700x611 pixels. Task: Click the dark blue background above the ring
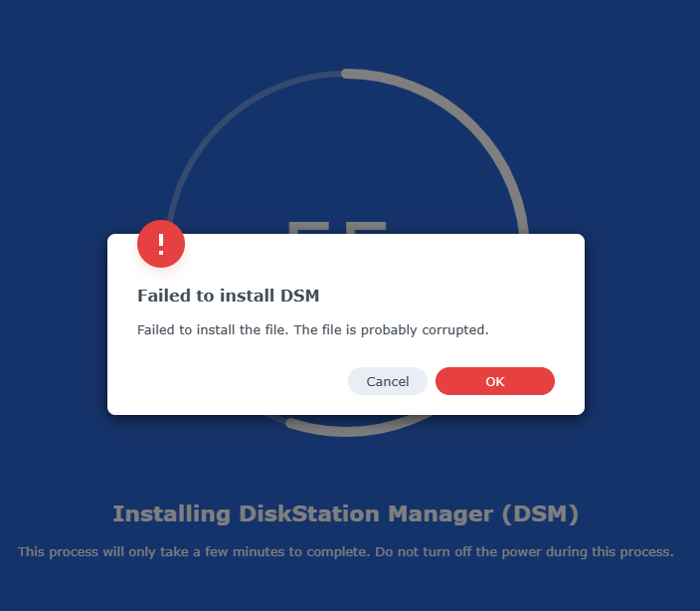348,31
